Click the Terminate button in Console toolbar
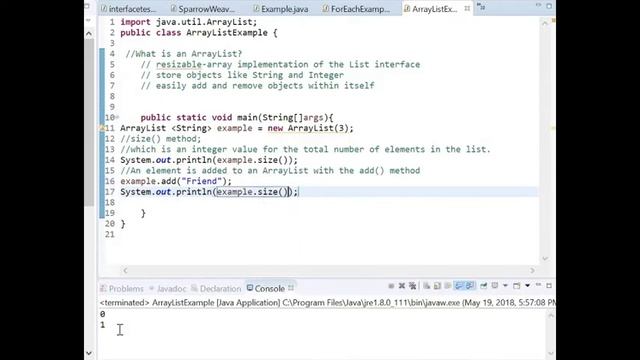640x360 pixels. [x=391, y=286]
